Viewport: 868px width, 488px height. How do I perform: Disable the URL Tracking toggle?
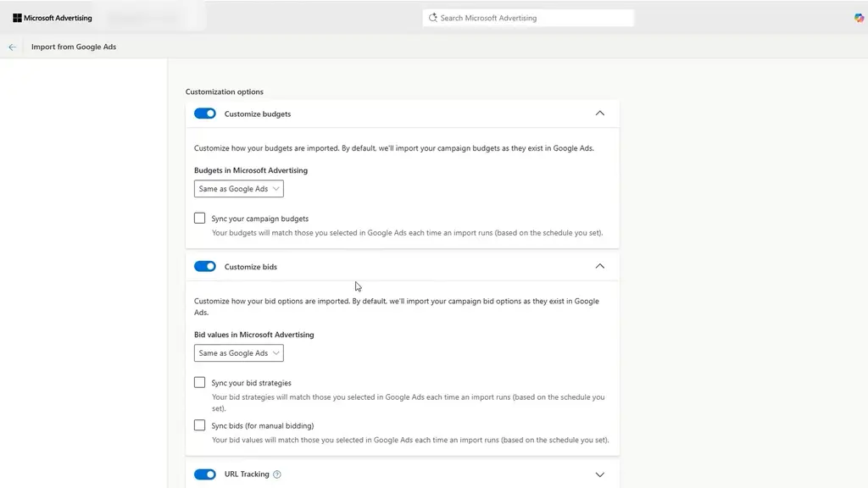click(x=205, y=474)
